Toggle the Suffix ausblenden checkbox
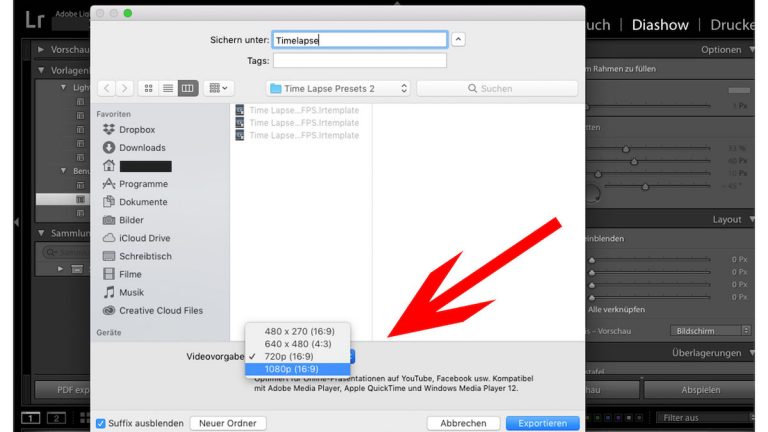This screenshot has width=768, height=432. tap(101, 423)
